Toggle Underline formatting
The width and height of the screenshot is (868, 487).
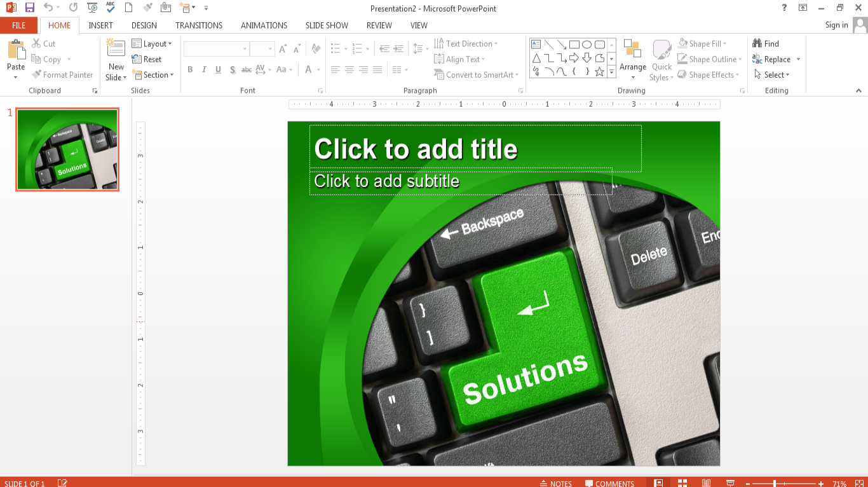pyautogui.click(x=218, y=70)
